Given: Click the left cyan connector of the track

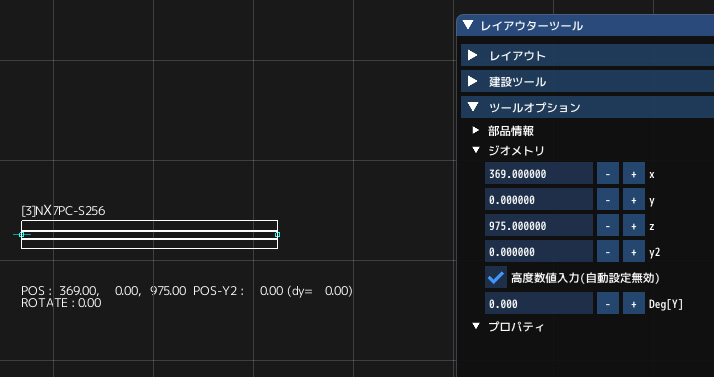Looking at the screenshot, I should coord(21,234).
